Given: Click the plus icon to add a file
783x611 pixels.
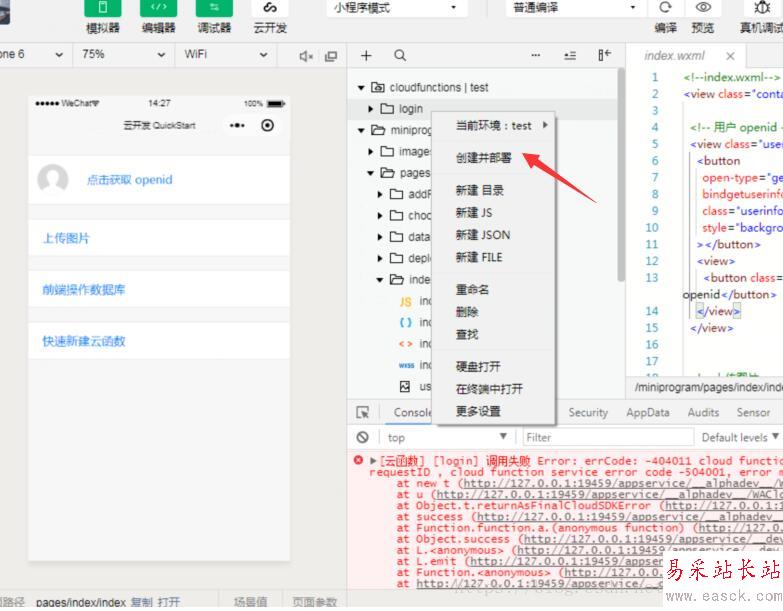Looking at the screenshot, I should click(366, 55).
